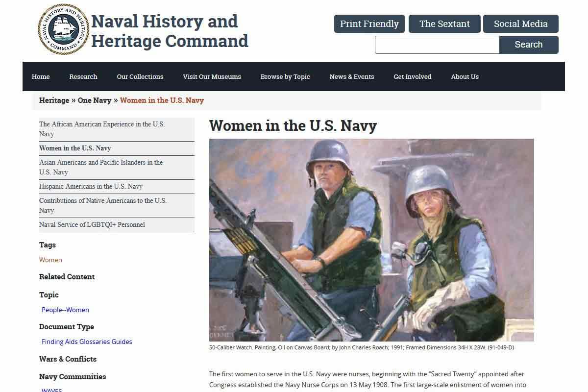Click the Naval History and Heritage Command seal logo

[x=64, y=29]
